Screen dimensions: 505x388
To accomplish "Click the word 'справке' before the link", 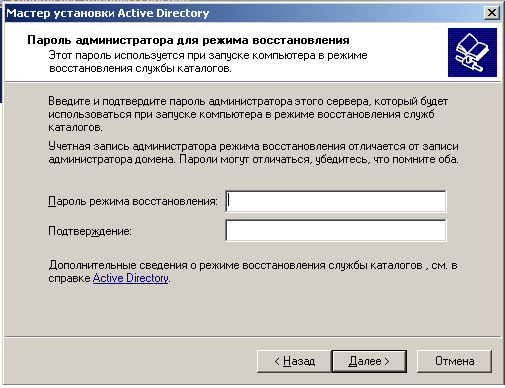I will pyautogui.click(x=69, y=278).
